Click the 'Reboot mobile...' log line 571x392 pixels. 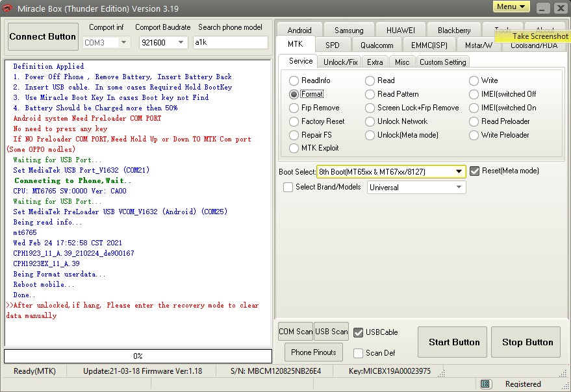(x=44, y=285)
